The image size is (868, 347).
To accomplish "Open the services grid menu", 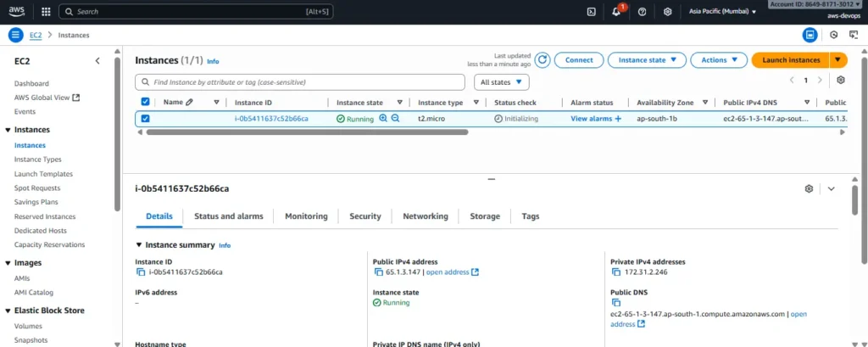I will point(46,12).
